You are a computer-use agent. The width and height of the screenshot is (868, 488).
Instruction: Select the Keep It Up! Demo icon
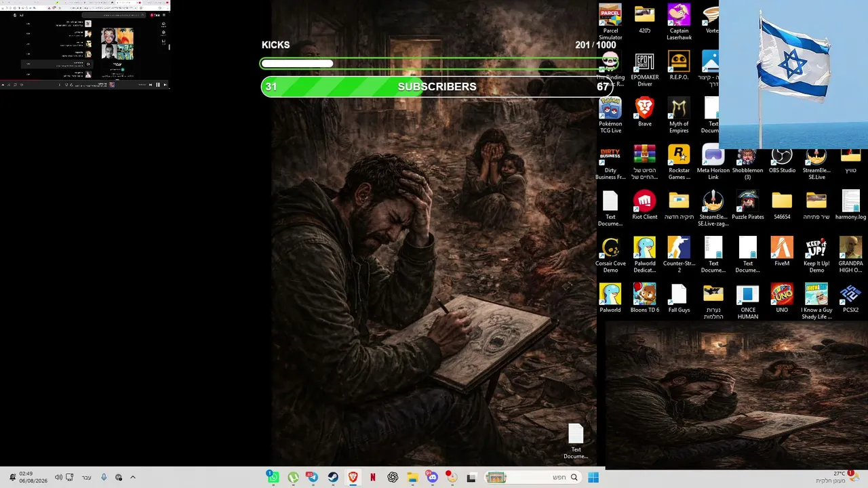point(816,255)
